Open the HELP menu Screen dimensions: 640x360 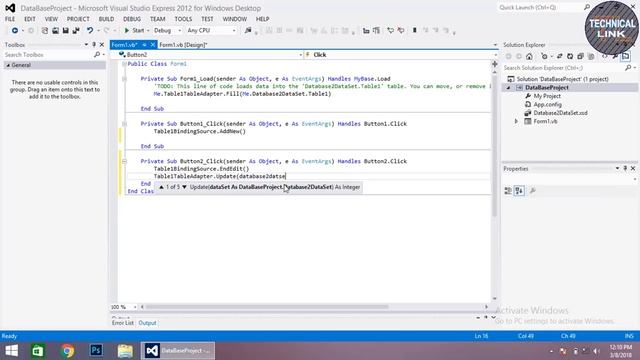tap(262, 19)
